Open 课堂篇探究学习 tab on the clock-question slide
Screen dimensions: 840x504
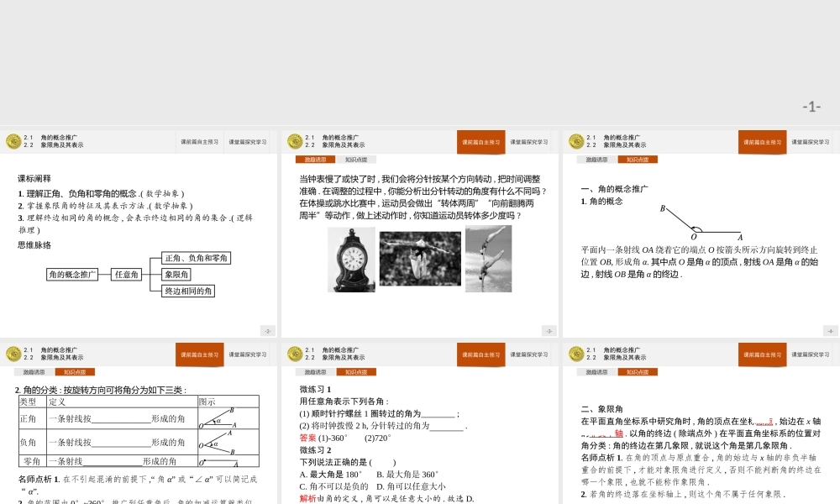pyautogui.click(x=531, y=142)
